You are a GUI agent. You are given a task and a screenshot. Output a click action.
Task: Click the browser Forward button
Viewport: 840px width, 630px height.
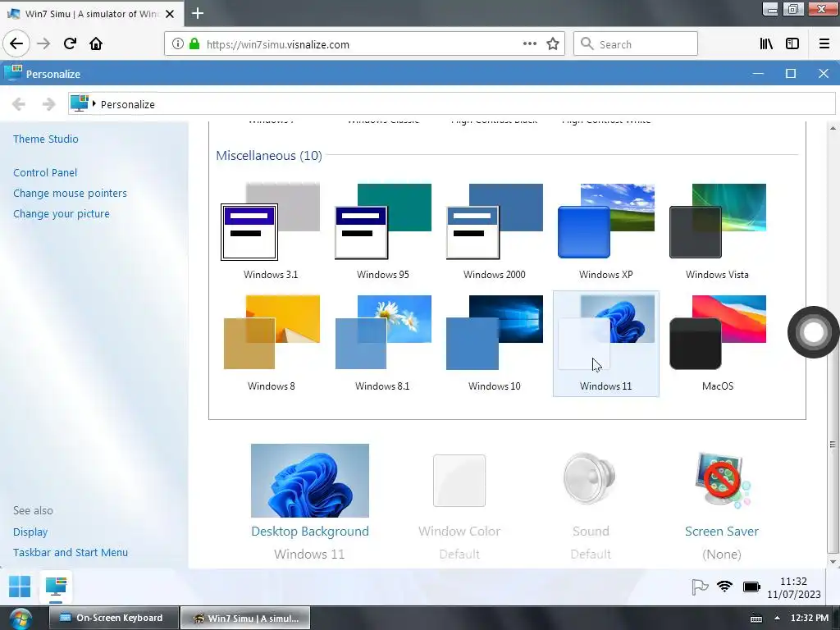pyautogui.click(x=43, y=43)
